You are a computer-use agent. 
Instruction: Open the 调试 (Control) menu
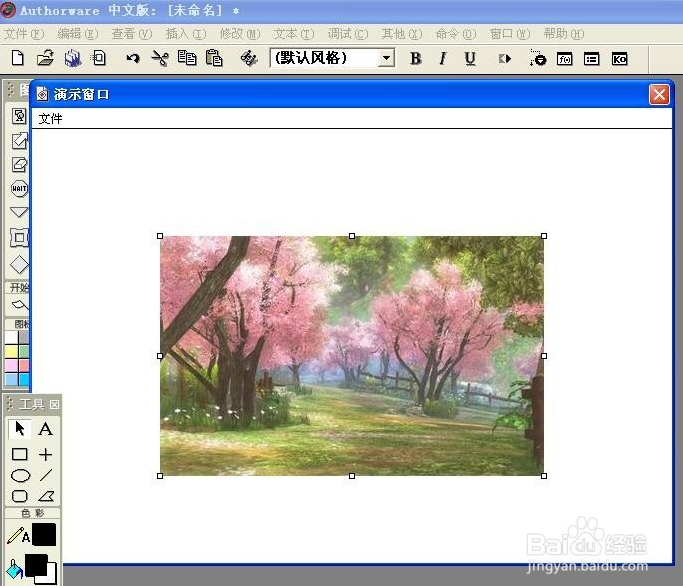coord(348,34)
